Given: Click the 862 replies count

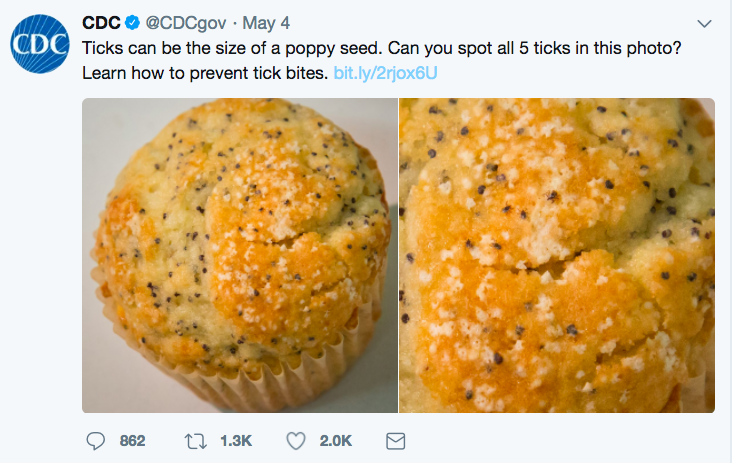Looking at the screenshot, I should (x=133, y=441).
